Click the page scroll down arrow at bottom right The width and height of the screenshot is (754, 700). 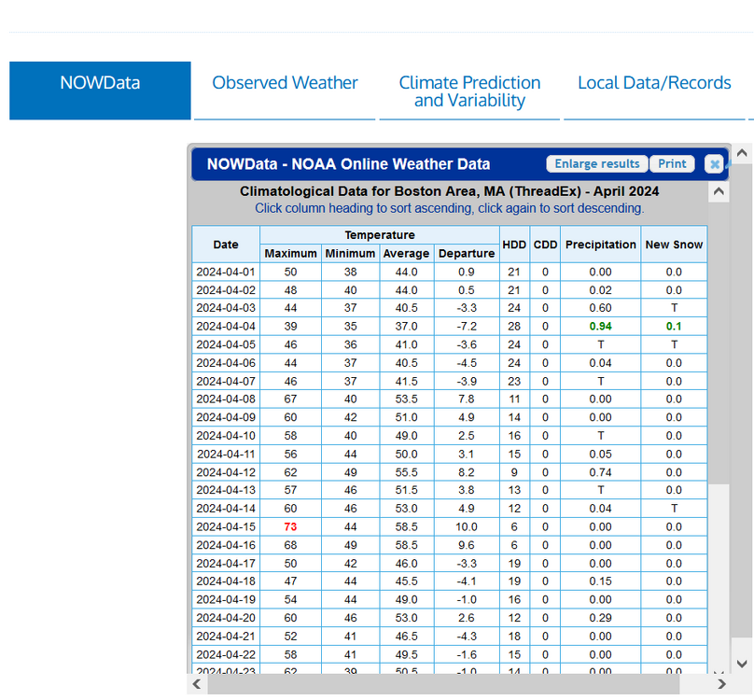742,664
